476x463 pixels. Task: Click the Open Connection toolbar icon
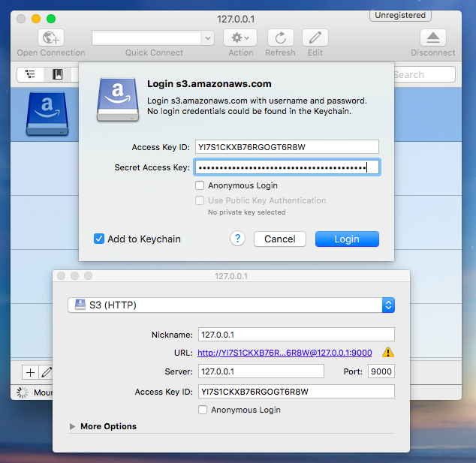[51, 38]
